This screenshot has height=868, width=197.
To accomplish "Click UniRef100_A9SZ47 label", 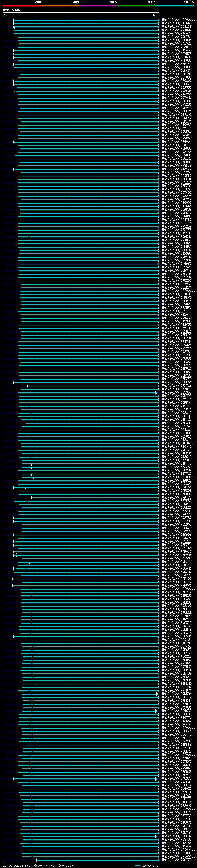I will pos(177,426).
